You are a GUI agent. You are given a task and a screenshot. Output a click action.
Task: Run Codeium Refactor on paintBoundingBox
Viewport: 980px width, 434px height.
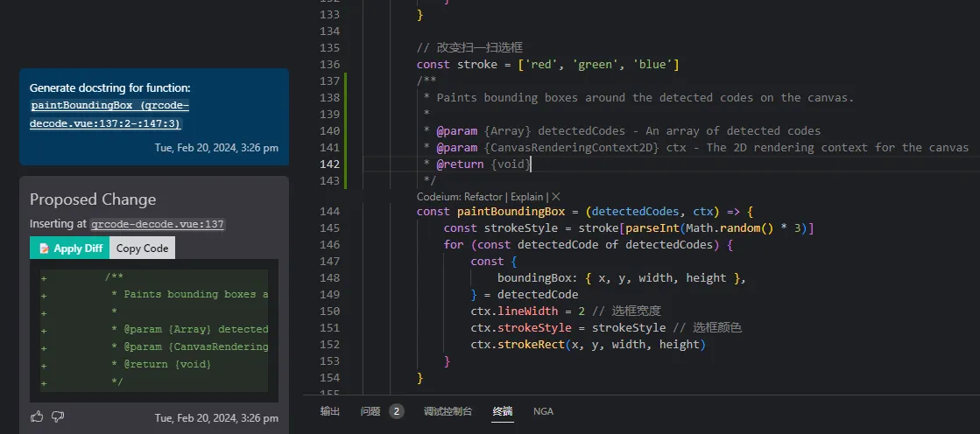click(x=486, y=196)
